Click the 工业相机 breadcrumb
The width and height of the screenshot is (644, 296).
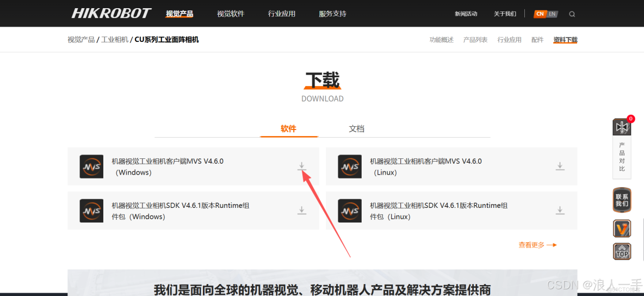pyautogui.click(x=115, y=40)
